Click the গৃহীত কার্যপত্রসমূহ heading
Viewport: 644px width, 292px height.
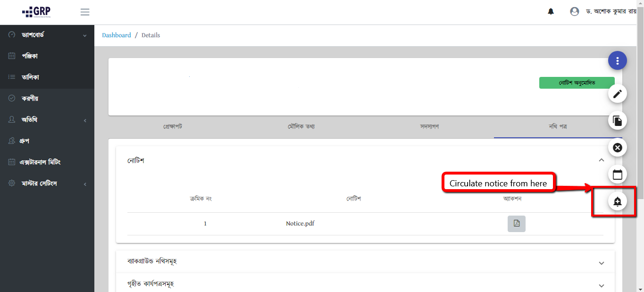coord(151,284)
